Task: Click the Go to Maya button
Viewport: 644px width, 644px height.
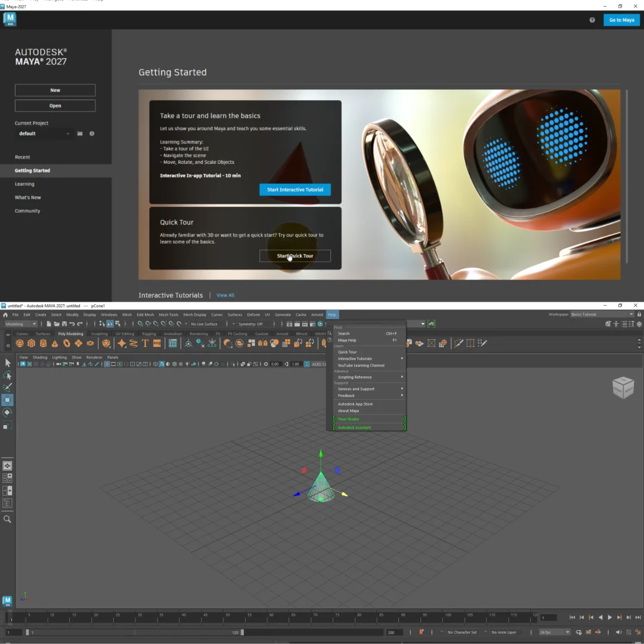Action: (621, 20)
